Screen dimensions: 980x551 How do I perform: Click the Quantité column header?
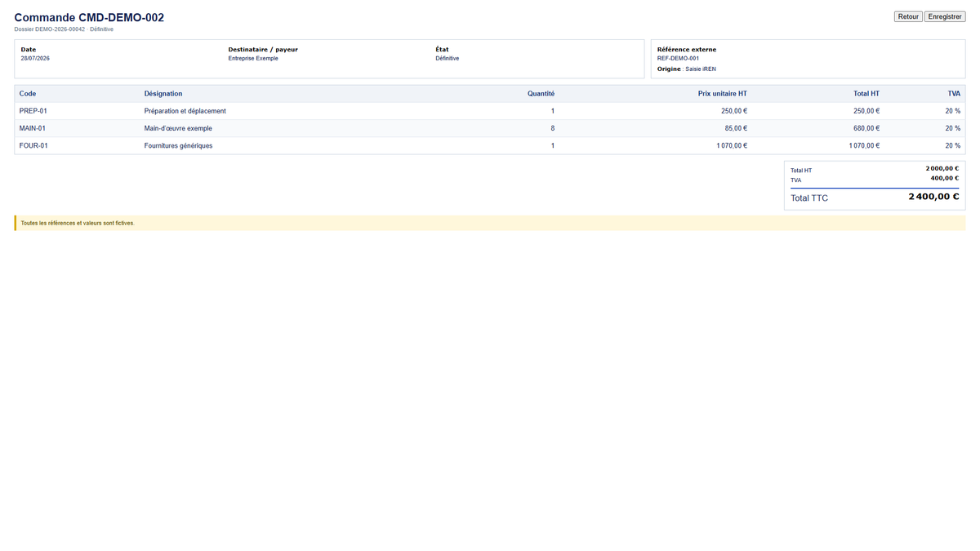pos(541,94)
